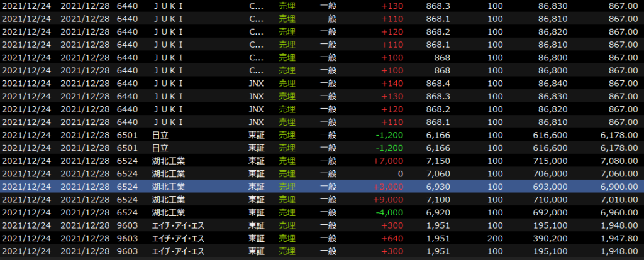
Task: Select the +9,000 profit cell
Action: coord(388,200)
